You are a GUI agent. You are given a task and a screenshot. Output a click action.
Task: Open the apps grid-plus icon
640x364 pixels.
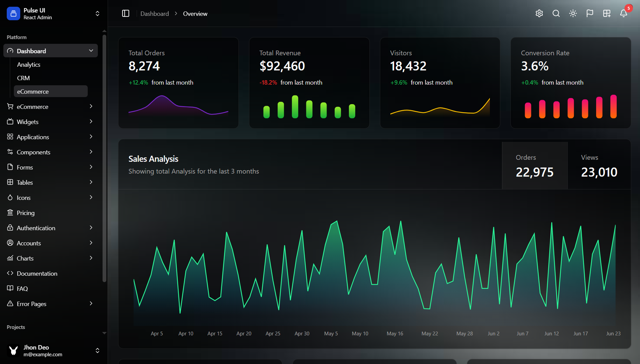coord(607,13)
